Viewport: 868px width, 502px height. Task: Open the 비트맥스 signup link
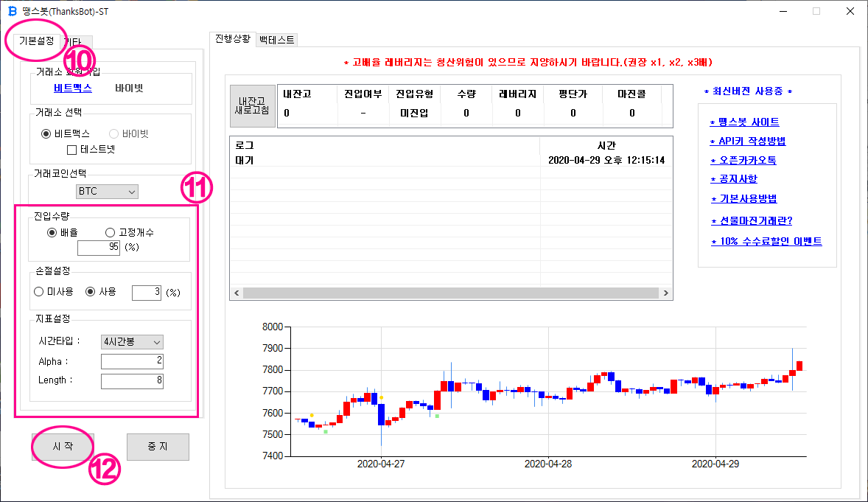(73, 88)
